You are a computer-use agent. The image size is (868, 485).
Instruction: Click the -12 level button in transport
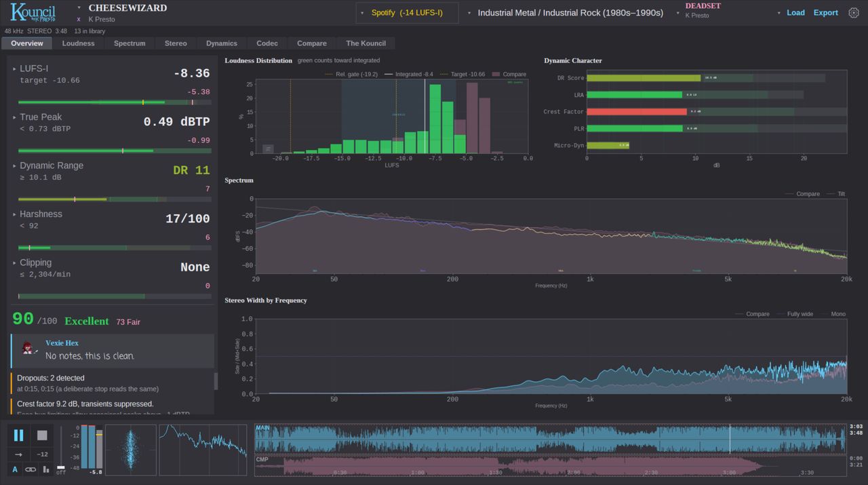42,454
